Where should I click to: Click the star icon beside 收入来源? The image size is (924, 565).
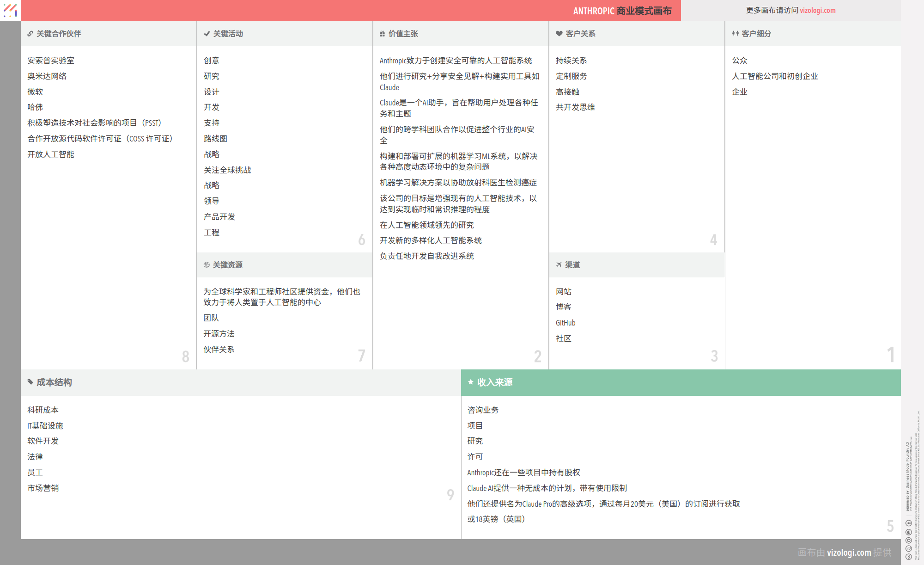point(470,382)
